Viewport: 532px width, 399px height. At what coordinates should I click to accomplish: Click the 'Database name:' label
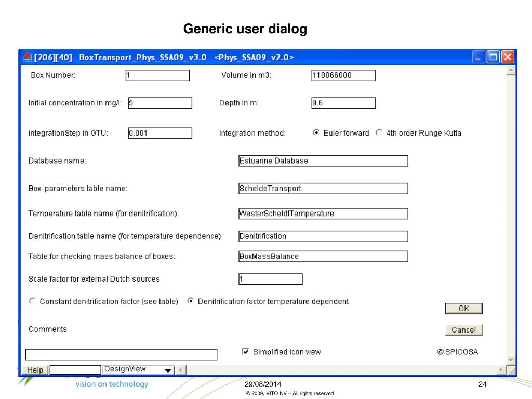pos(57,161)
